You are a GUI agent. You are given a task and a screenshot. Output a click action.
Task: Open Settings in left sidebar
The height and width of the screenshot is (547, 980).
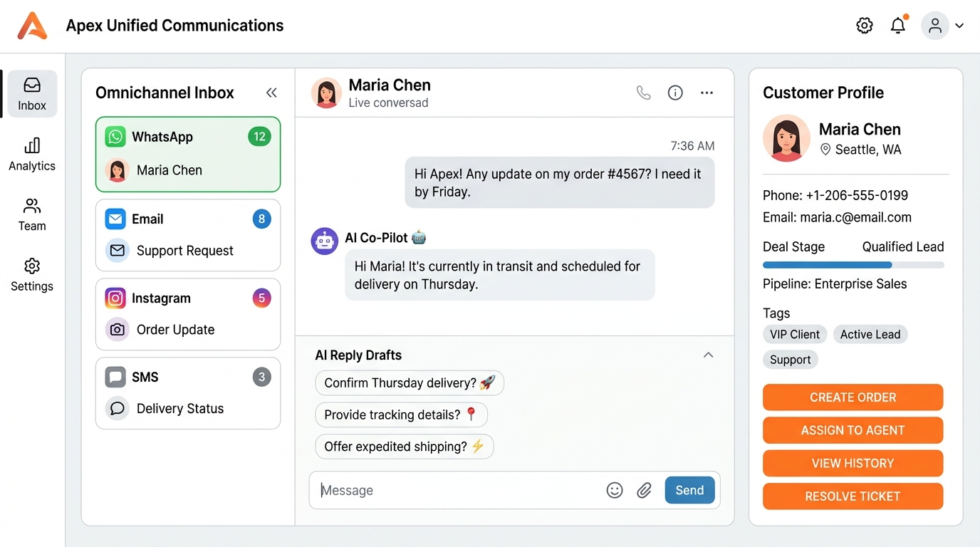(32, 275)
